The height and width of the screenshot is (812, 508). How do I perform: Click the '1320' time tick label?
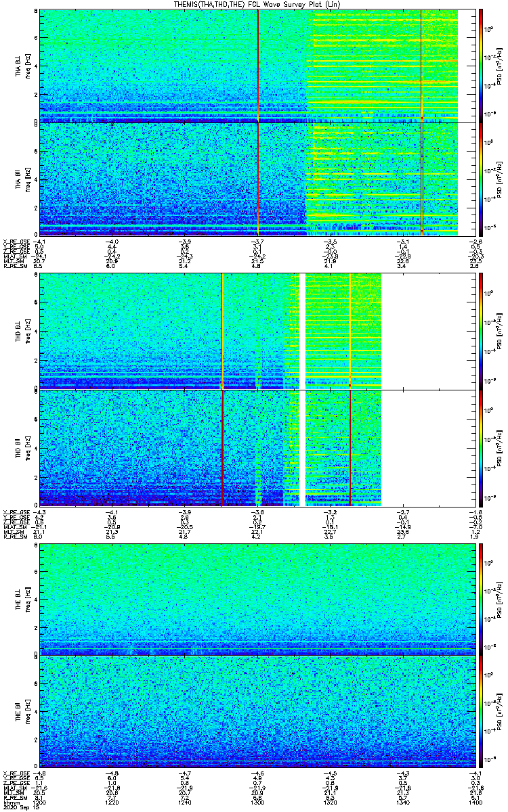point(330,802)
